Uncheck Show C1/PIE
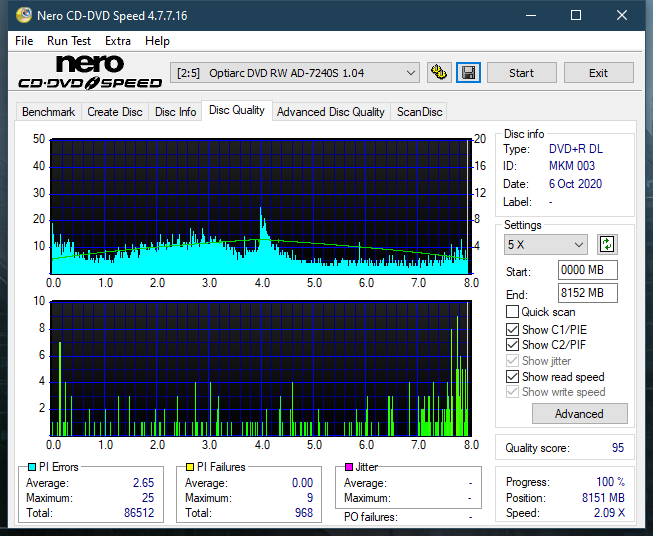Image resolution: width=653 pixels, height=536 pixels. tap(512, 329)
